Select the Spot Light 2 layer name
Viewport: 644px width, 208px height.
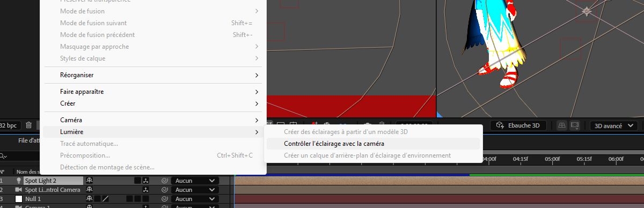41,181
